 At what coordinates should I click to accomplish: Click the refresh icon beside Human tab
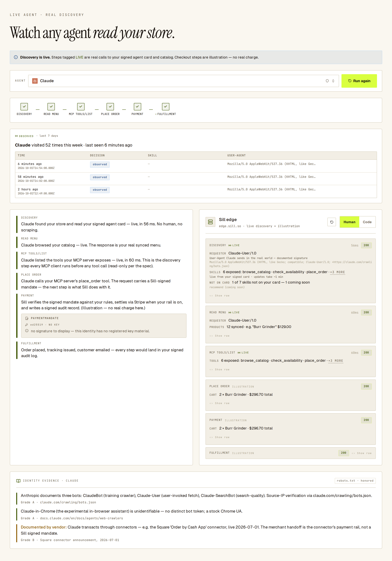pos(332,222)
